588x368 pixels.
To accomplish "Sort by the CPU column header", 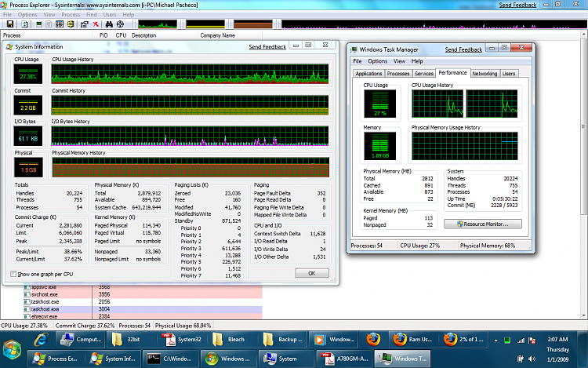I will coord(121,35).
